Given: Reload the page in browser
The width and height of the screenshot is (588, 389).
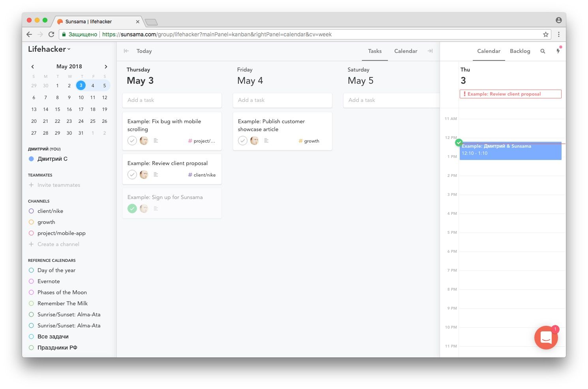Looking at the screenshot, I should coord(51,34).
